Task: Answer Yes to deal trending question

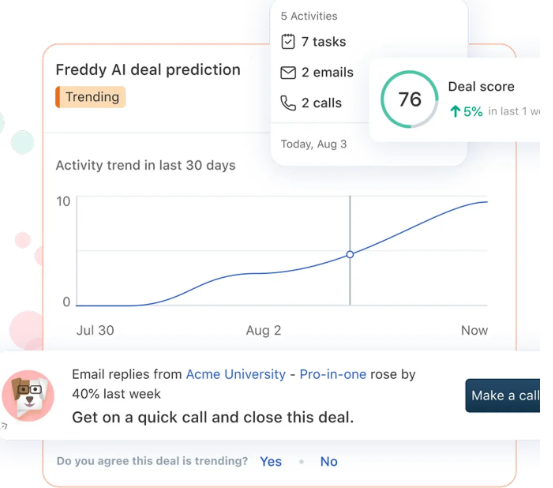Action: (x=271, y=461)
